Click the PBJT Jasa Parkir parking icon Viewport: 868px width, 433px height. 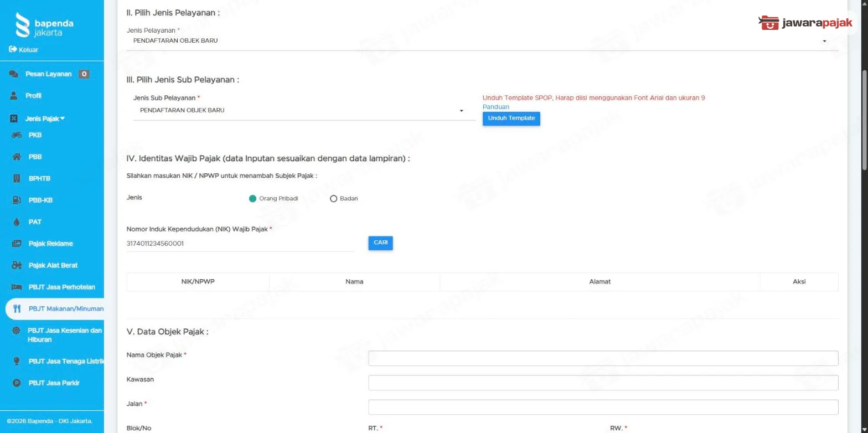(x=17, y=383)
